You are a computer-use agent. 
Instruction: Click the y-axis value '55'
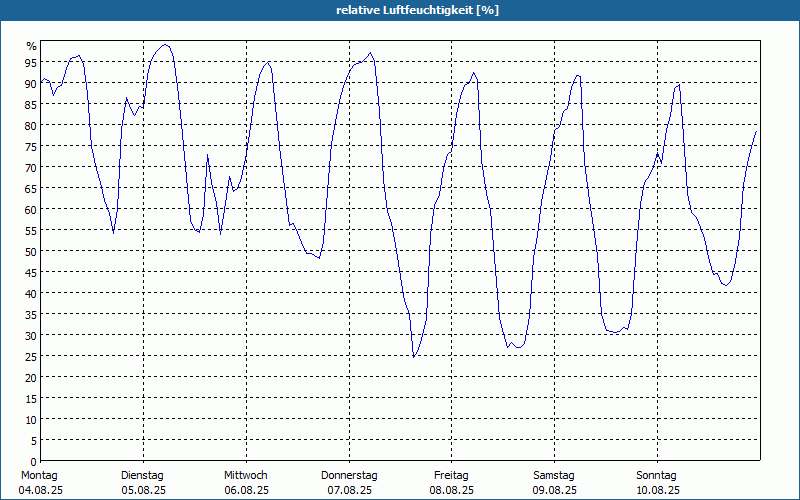32,231
